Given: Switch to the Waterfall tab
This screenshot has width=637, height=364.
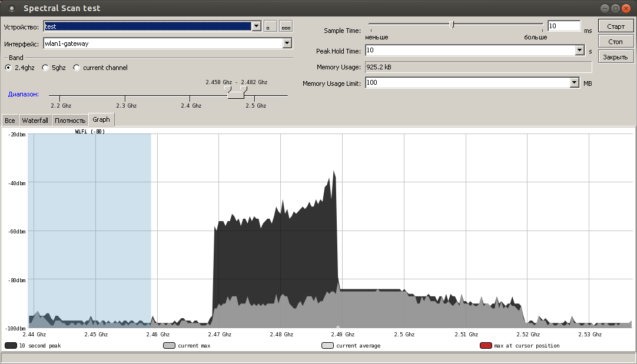Looking at the screenshot, I should (35, 121).
